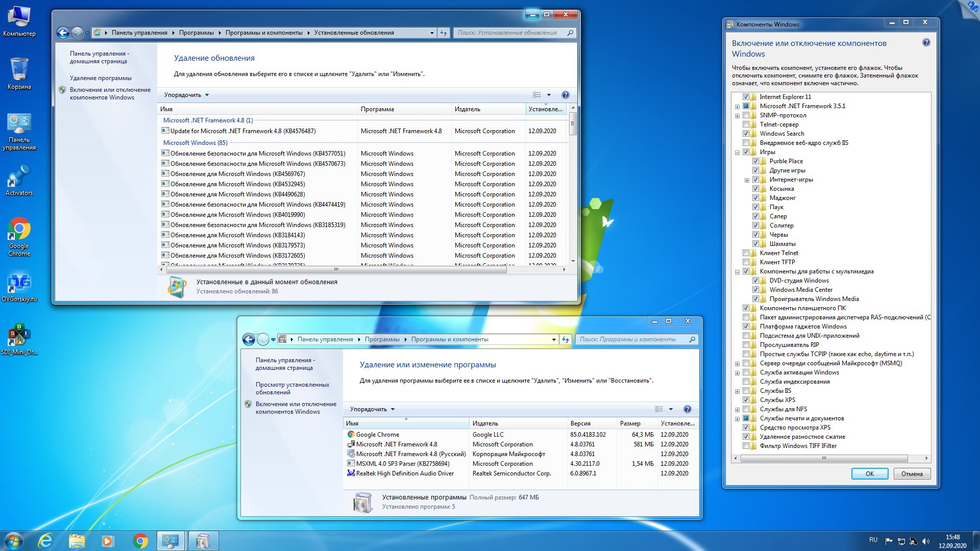Viewport: 980px width, 551px height.
Task: Uncheck the Purble Place game
Action: click(755, 161)
